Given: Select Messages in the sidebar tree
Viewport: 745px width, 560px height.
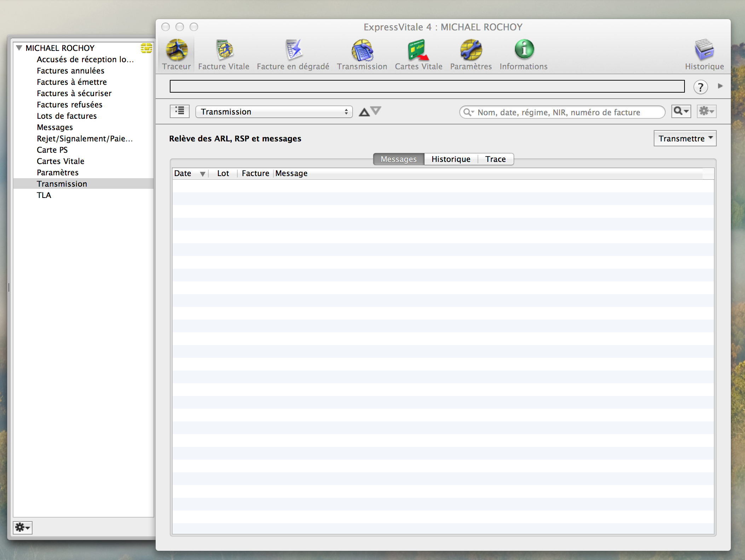Looking at the screenshot, I should pyautogui.click(x=55, y=127).
